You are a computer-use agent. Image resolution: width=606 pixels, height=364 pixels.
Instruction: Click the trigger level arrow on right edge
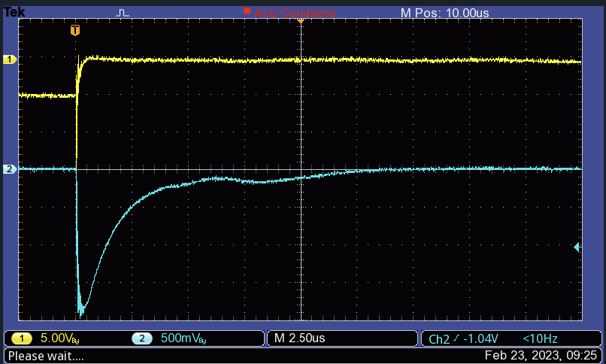577,247
